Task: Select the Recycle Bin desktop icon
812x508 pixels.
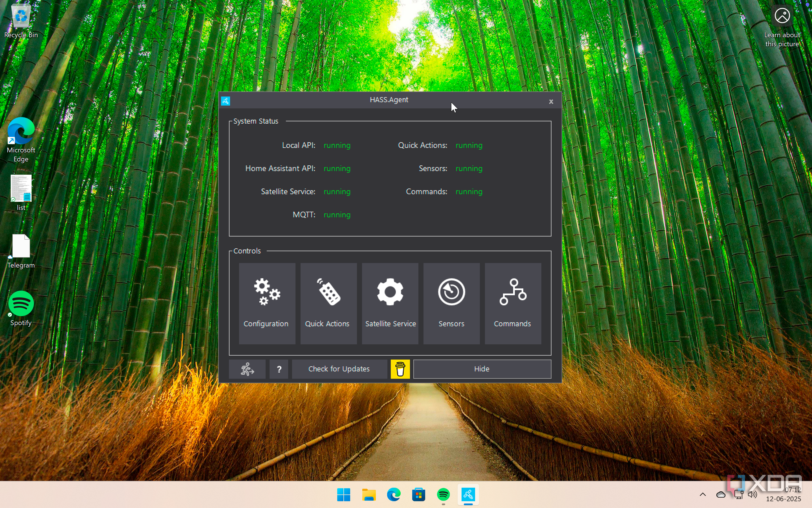Action: click(21, 21)
